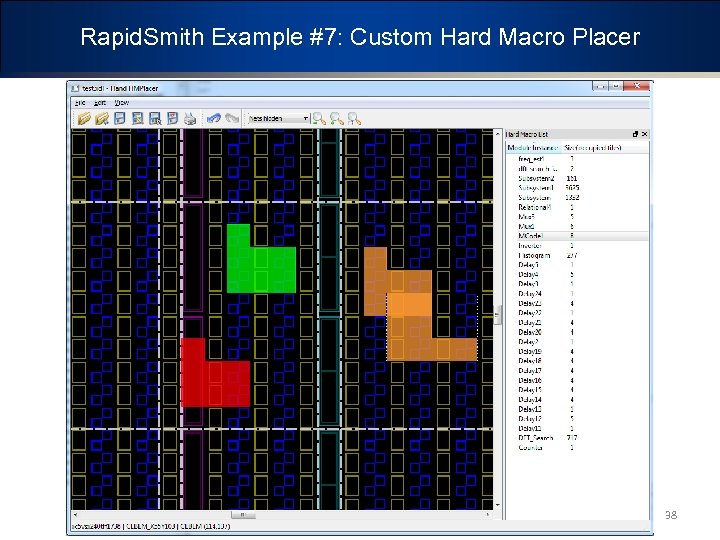
Task: Click the size value 151
Action: [572, 178]
